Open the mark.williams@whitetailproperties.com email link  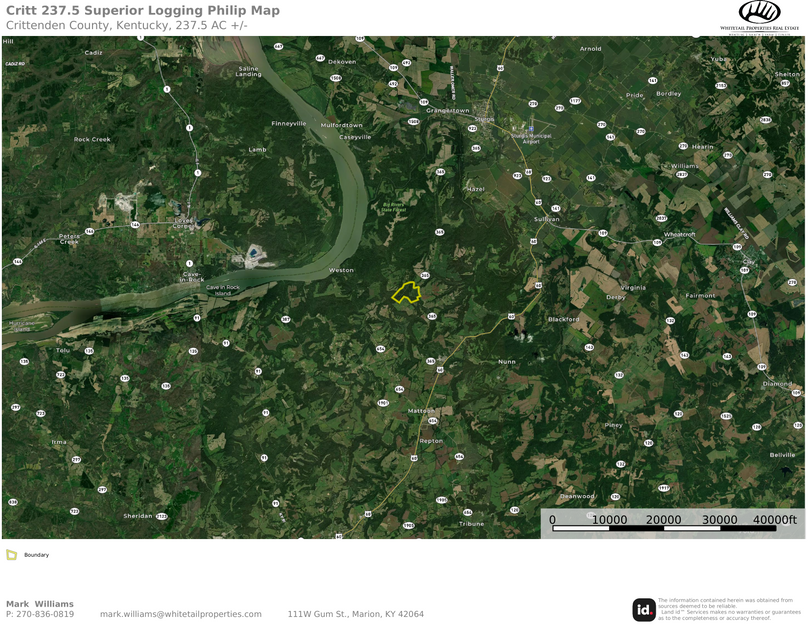(x=180, y=614)
